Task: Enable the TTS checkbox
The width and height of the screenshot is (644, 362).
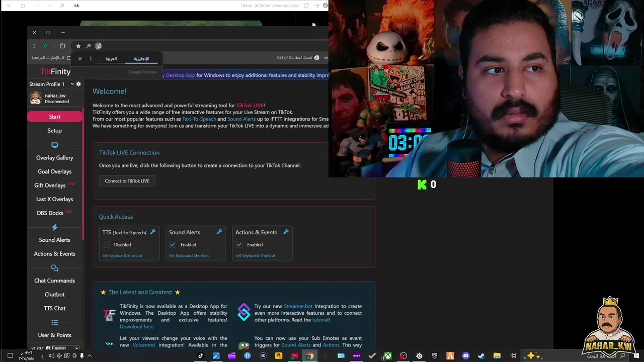Action: [x=106, y=245]
